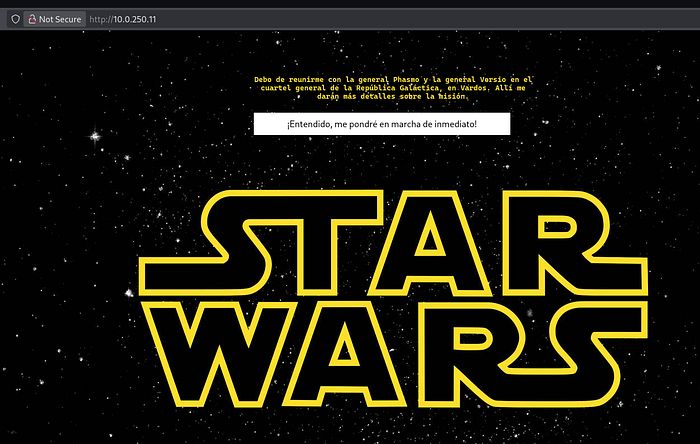Click the Star Wars logo image
The width and height of the screenshot is (700, 444).
(x=393, y=299)
